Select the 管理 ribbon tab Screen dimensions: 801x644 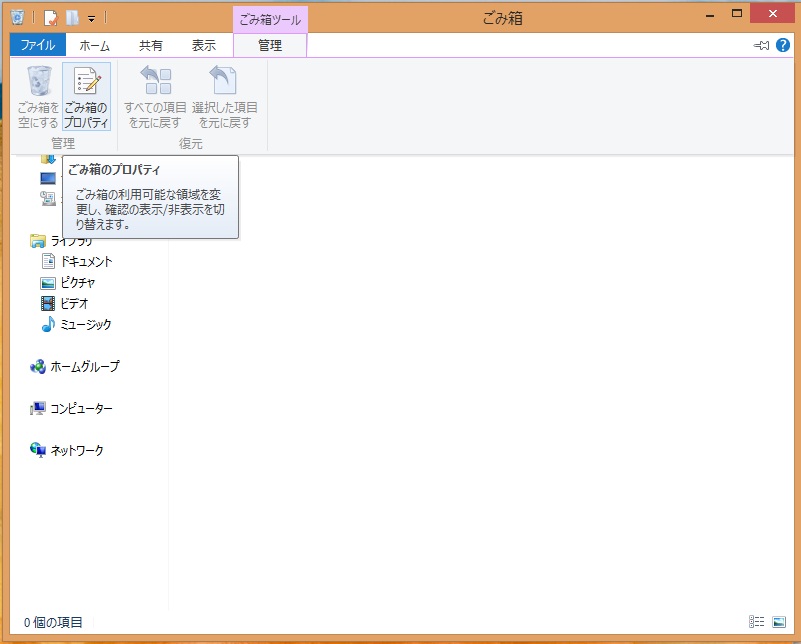[270, 45]
